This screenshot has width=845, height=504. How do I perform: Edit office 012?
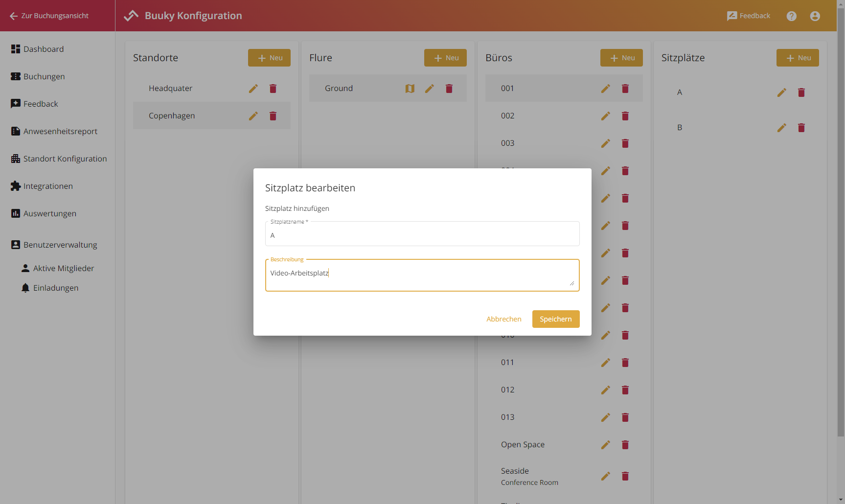coord(606,390)
